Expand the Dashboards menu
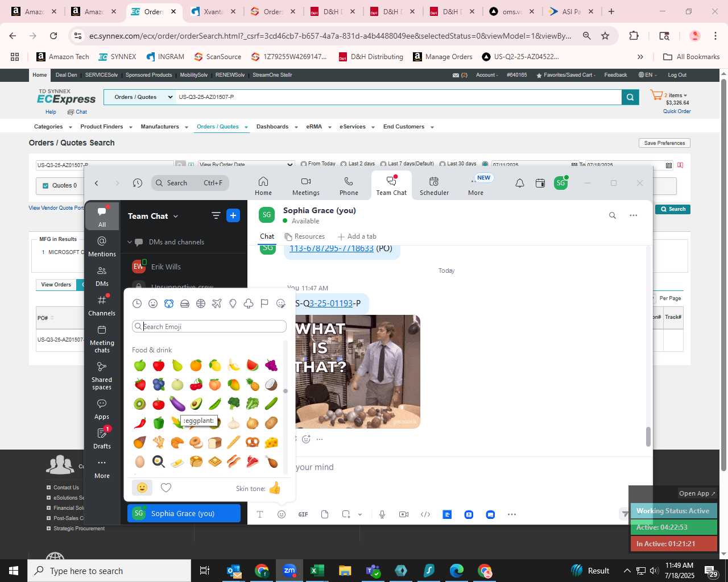Image resolution: width=728 pixels, height=582 pixels. click(277, 127)
